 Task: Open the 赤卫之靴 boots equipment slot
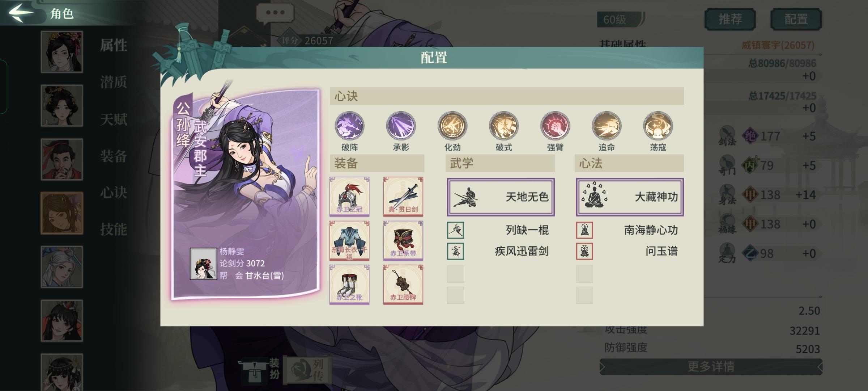click(349, 284)
